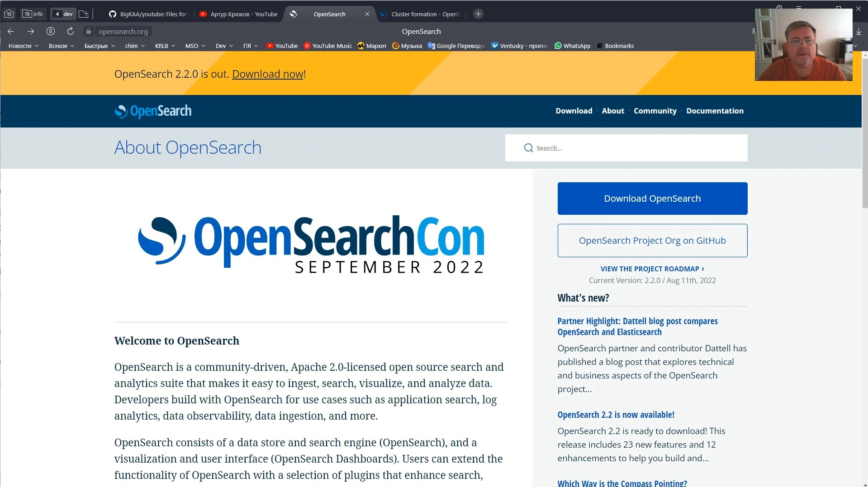Image resolution: width=868 pixels, height=487 pixels.
Task: Expand the MSO bookmarks folder
Action: [x=195, y=46]
